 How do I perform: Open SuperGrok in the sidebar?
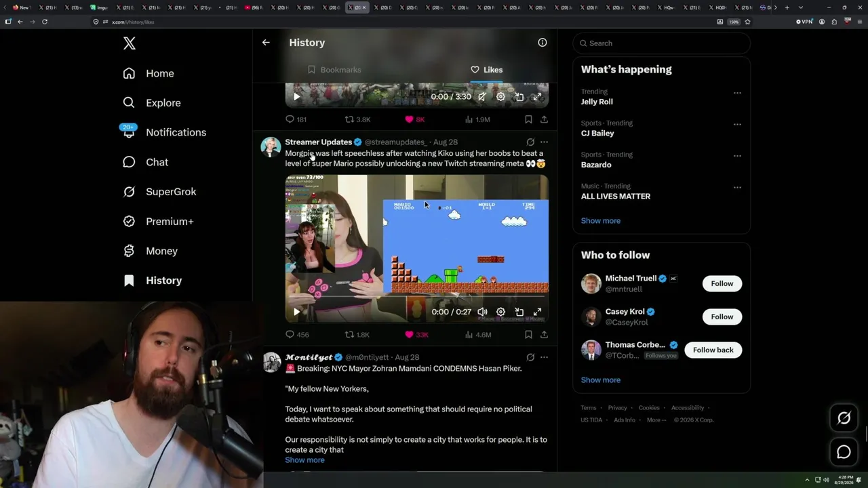coord(159,192)
